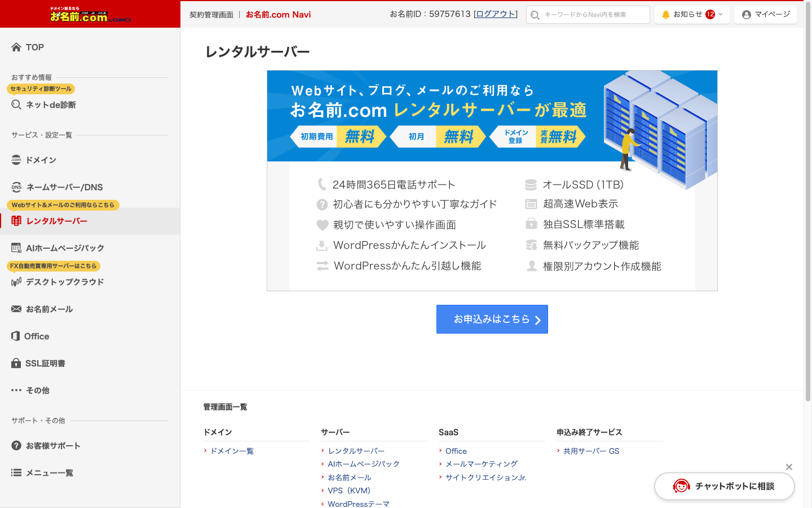Open the マイページ menu
The height and width of the screenshot is (508, 812).
[766, 15]
